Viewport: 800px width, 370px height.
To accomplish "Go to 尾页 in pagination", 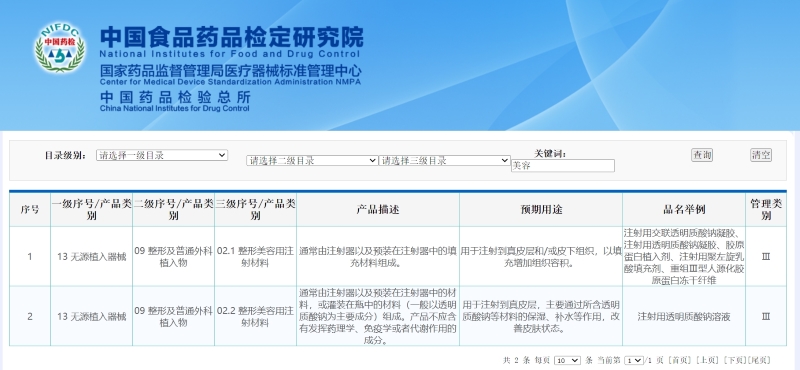I will click(760, 360).
